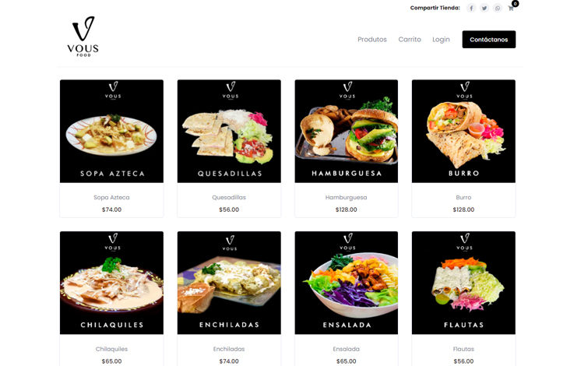Screen dimensions: 588x366
Task: Open the Sopa Azteca product image
Action: [x=111, y=132]
